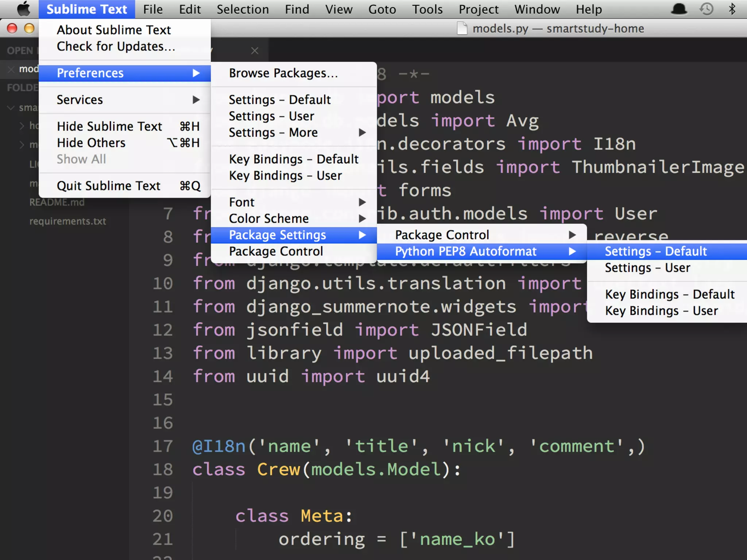Click the class Crew definition on line 18
Viewport: 747px width, 560px height.
327,470
